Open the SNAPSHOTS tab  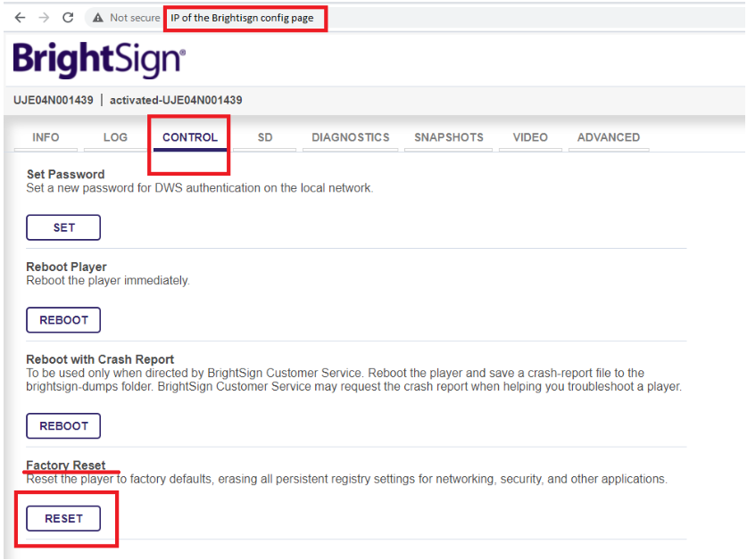(449, 137)
